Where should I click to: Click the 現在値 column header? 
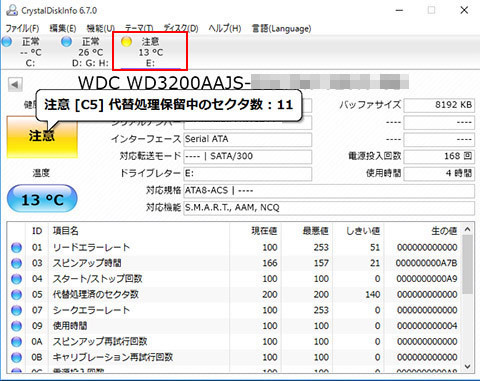click(x=255, y=231)
